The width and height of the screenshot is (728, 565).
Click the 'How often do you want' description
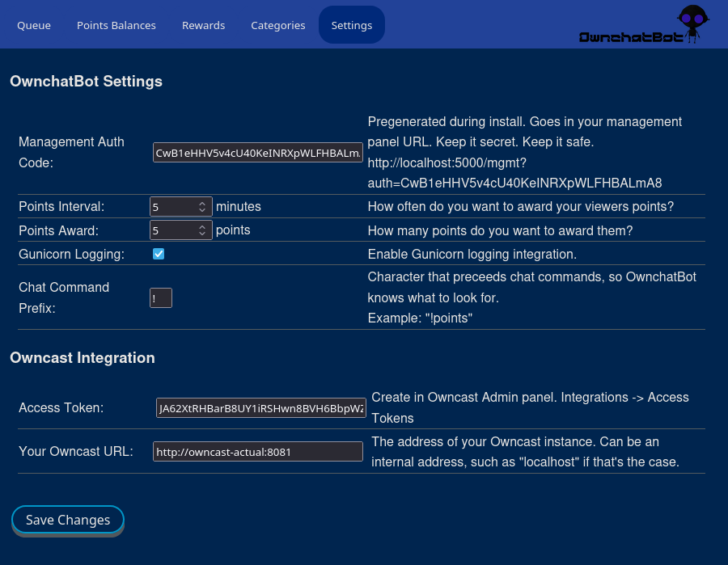pyautogui.click(x=520, y=206)
